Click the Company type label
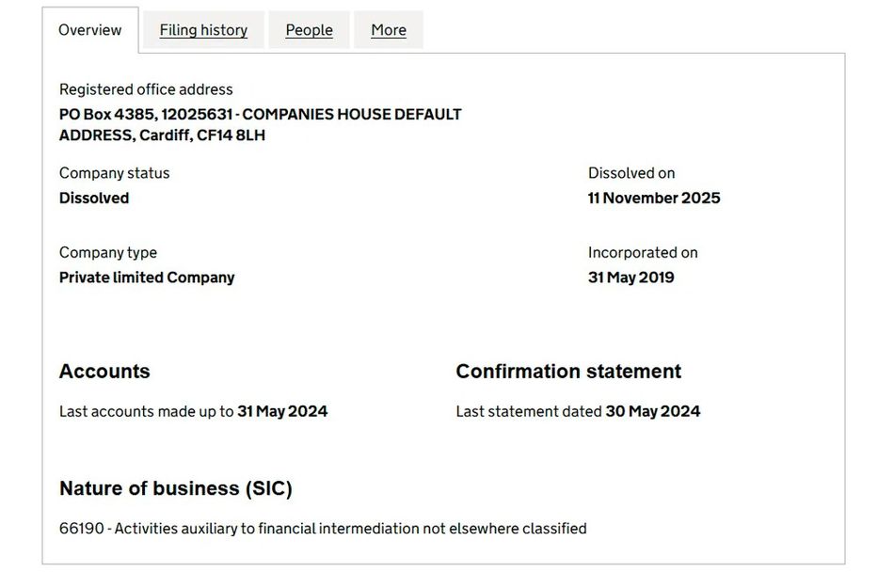Viewport: 878px width, 588px height. point(107,252)
